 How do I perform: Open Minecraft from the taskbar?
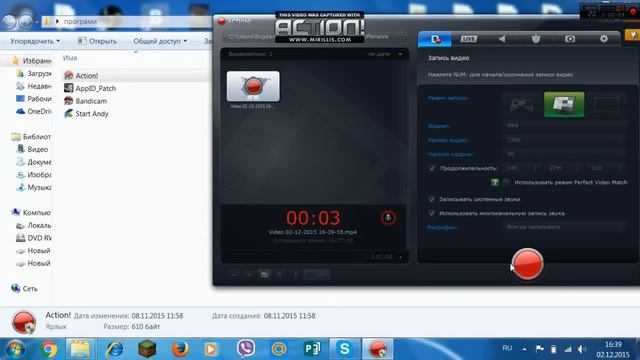[x=147, y=349]
